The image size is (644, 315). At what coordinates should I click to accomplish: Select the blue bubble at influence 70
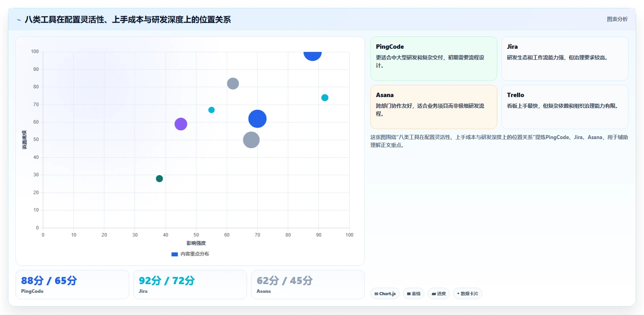click(257, 119)
